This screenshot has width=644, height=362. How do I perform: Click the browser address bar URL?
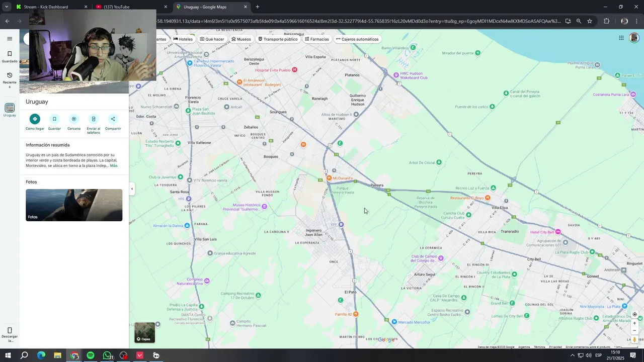[358, 21]
